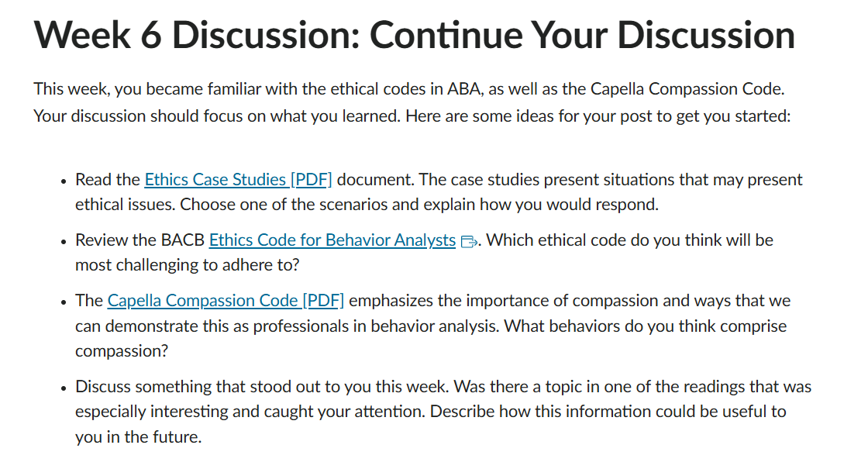Click text "most challenging to adhere to?"
The width and height of the screenshot is (868, 476).
tap(187, 265)
